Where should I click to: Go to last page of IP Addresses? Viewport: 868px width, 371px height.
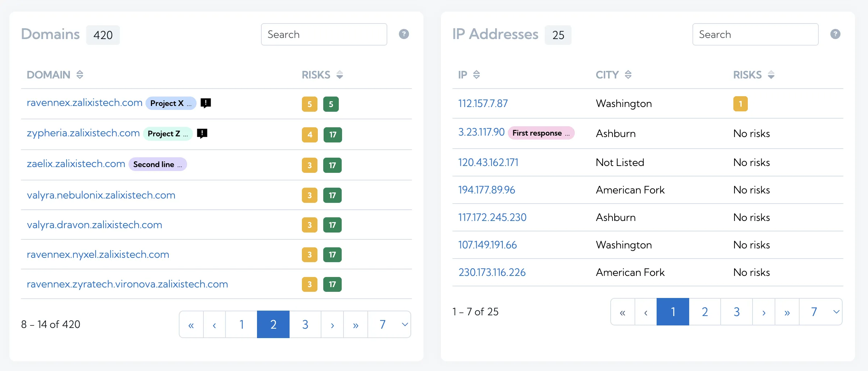click(x=787, y=312)
